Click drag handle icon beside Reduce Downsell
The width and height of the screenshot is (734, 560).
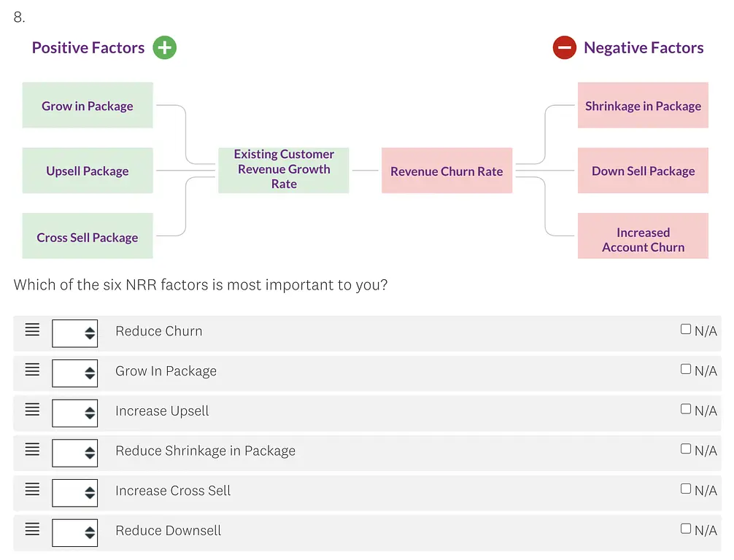point(32,529)
